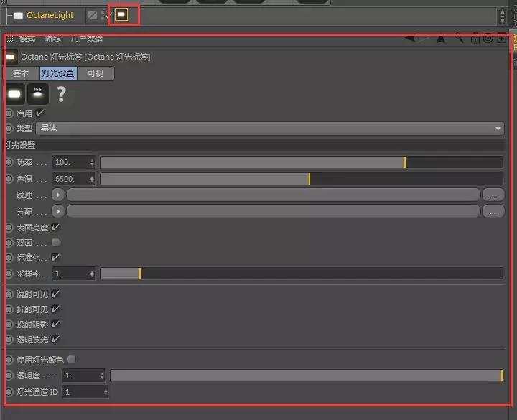517x420 pixels.
Task: Toggle the 折射可见 checkbox
Action: click(55, 309)
